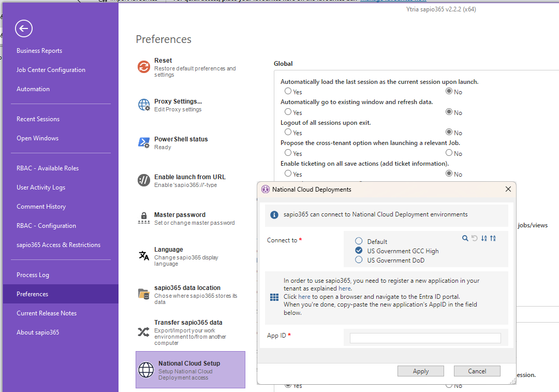The image size is (559, 392).
Task: Close the National Cloud Deployments dialog
Action: pyautogui.click(x=508, y=189)
